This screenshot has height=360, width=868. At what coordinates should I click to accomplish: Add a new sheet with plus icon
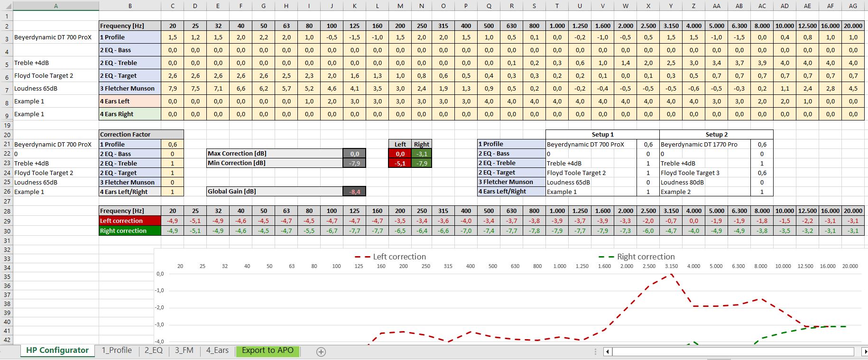(x=321, y=351)
